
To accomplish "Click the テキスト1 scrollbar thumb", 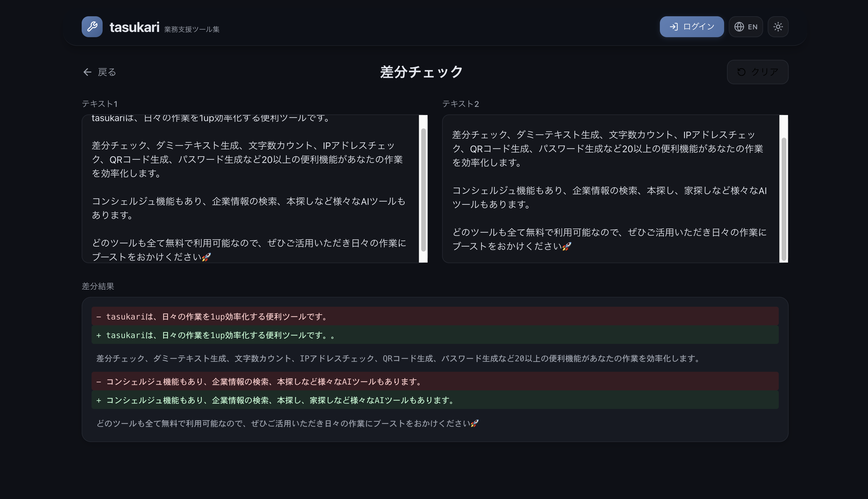I will pos(424,190).
